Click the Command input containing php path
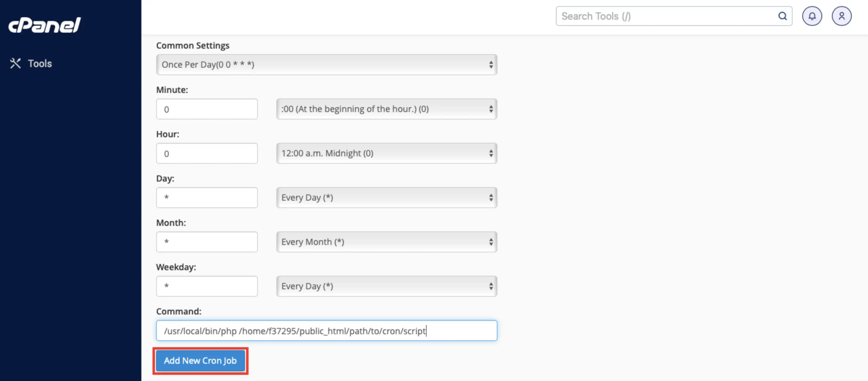The image size is (868, 381). [x=327, y=331]
